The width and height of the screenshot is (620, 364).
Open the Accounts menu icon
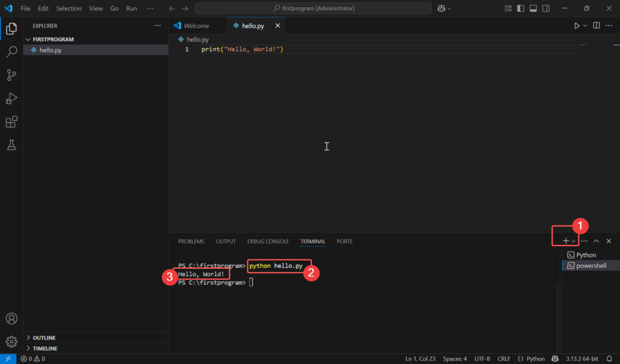coord(12,318)
